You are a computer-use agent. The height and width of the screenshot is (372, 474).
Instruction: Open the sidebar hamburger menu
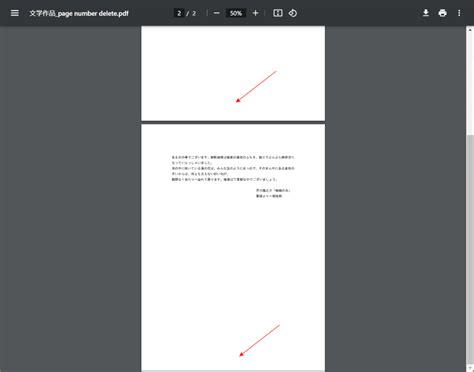(15, 13)
